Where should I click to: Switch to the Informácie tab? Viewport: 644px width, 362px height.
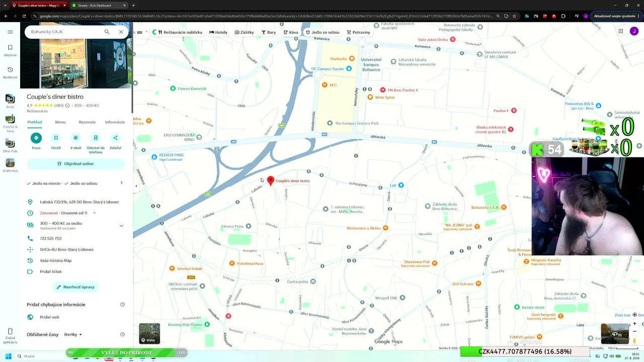[115, 122]
